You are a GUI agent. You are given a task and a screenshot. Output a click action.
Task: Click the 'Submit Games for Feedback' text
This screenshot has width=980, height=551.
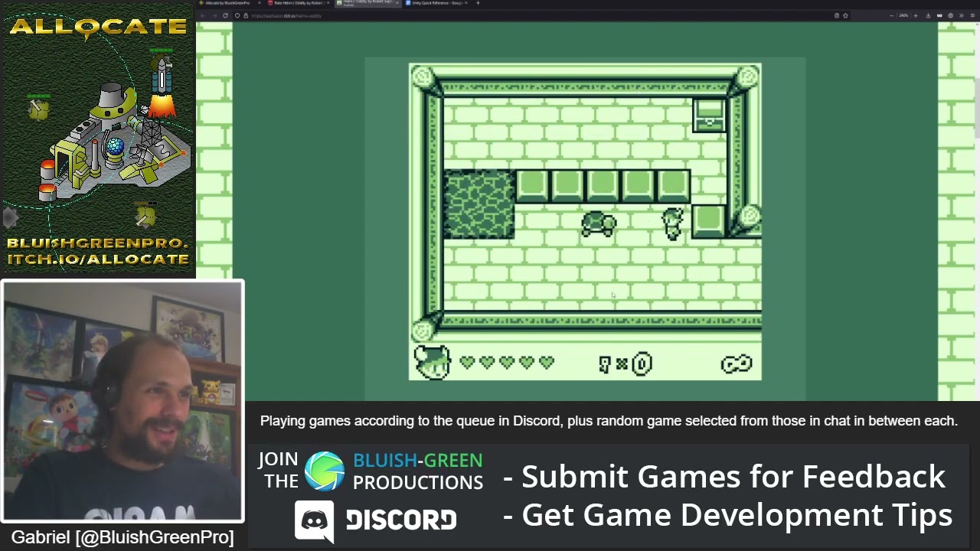tap(725, 476)
